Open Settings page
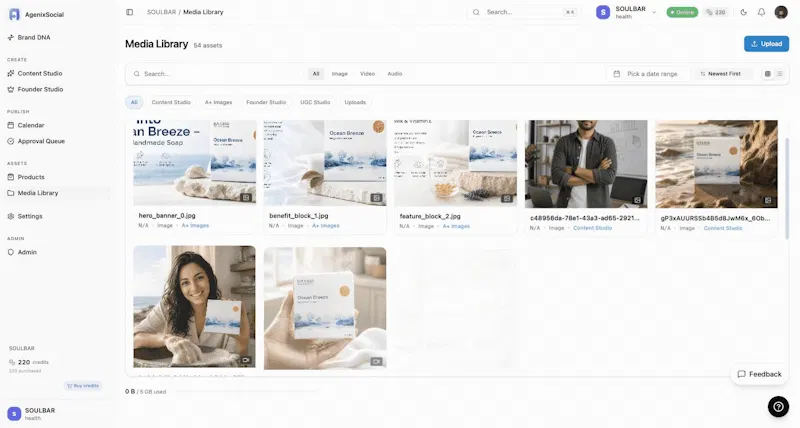This screenshot has width=800, height=428. point(30,216)
